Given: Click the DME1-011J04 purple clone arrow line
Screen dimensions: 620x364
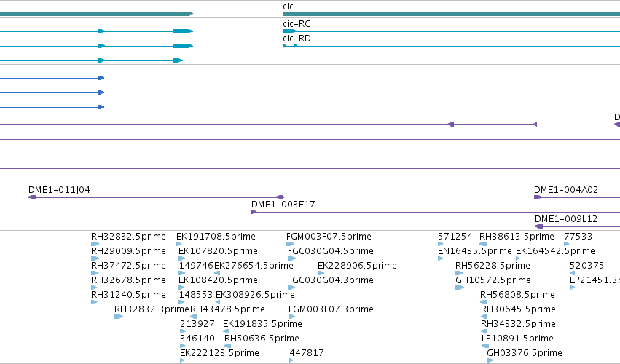Looking at the screenshot, I should [156, 197].
